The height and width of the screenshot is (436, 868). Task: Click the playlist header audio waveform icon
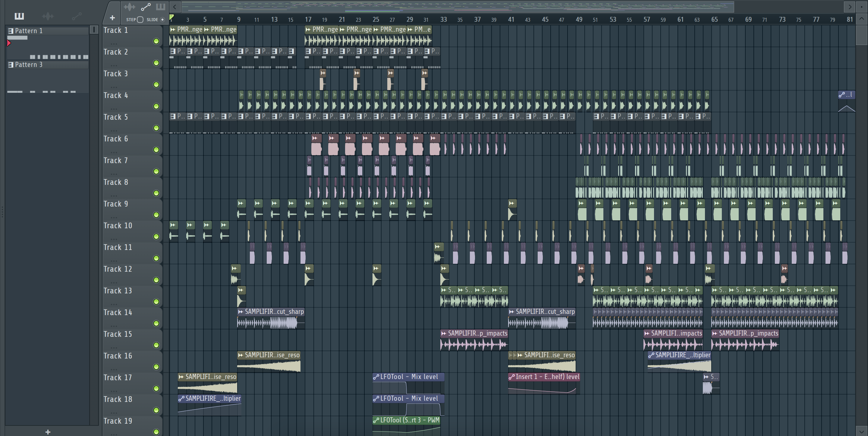coord(129,7)
